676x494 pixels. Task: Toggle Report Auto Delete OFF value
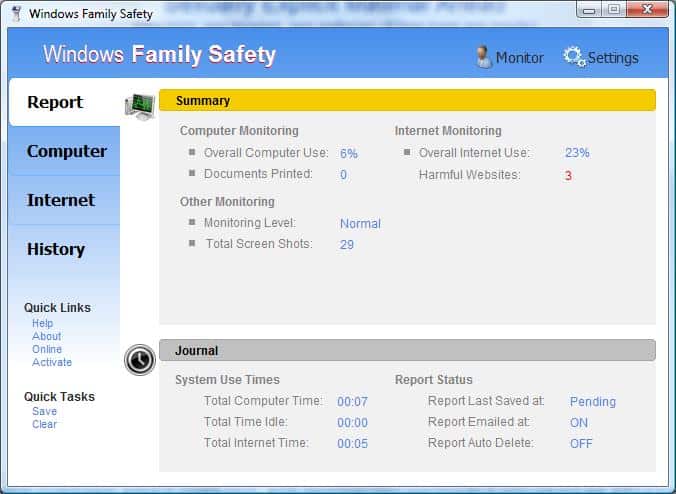point(580,443)
